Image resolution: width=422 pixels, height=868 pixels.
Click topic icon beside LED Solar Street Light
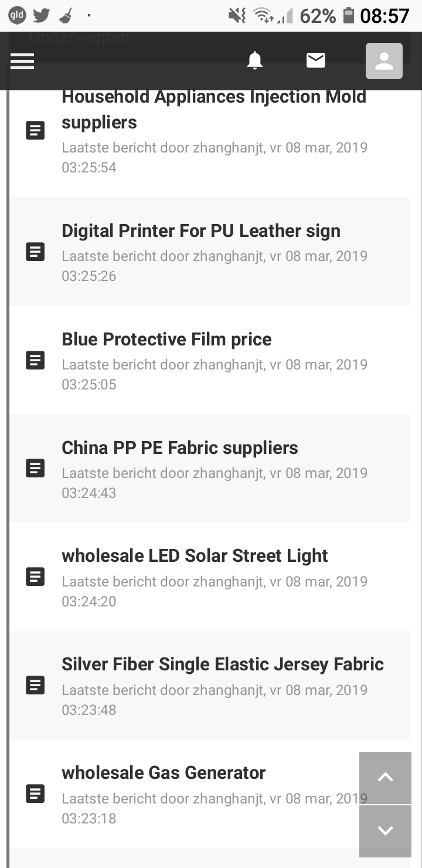[35, 577]
